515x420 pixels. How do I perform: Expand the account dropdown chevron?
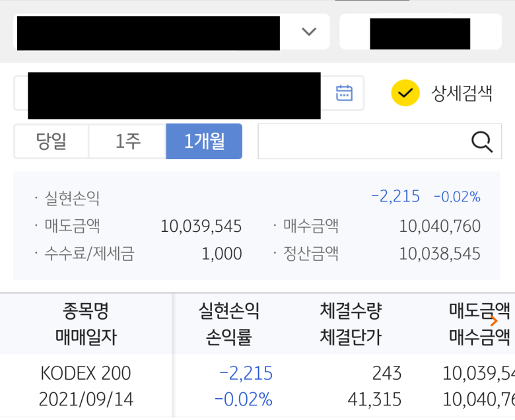tap(309, 32)
